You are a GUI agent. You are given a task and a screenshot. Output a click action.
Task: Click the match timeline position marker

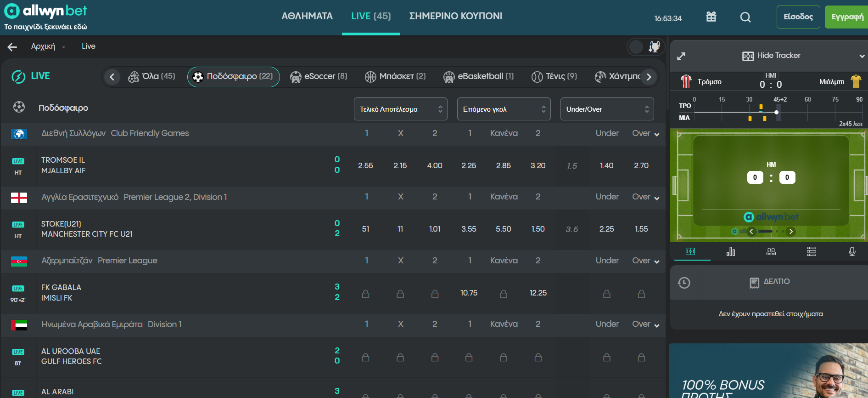click(x=777, y=112)
